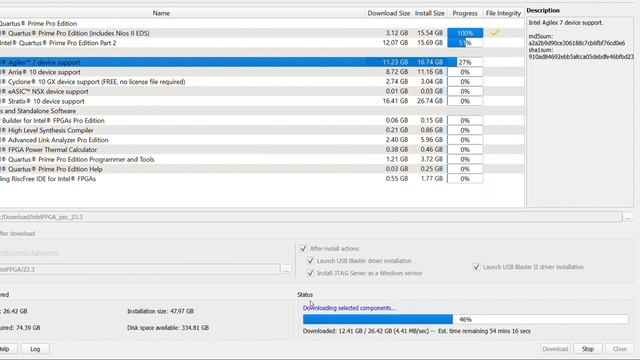Screen dimensions: 640x360
Task: Select RiscFree IDE for Intel FPGAs row
Action: (261, 179)
